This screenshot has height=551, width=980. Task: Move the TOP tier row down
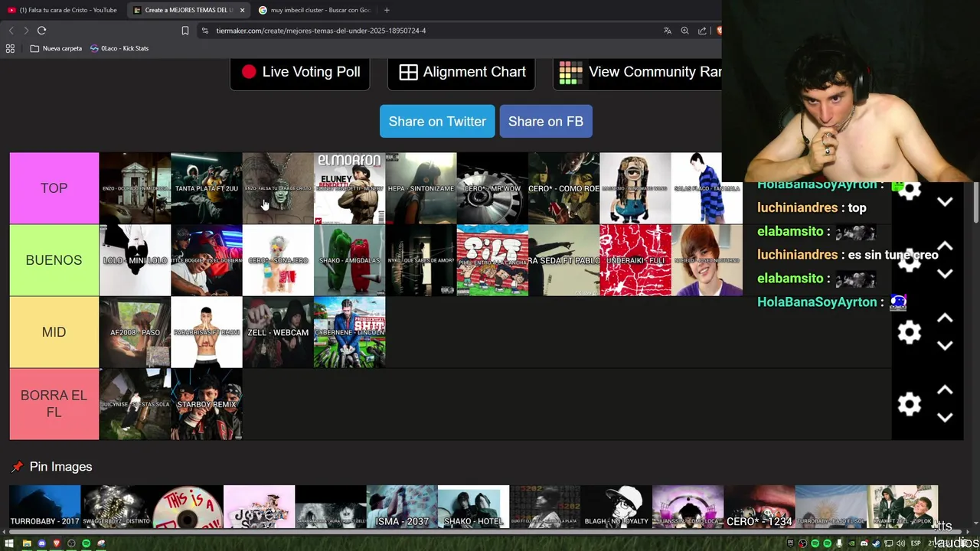(945, 202)
